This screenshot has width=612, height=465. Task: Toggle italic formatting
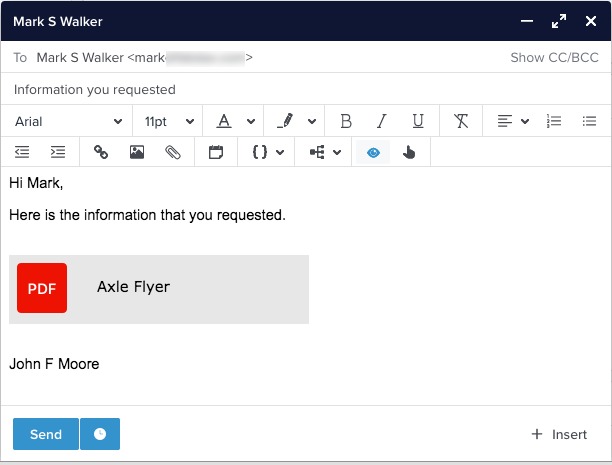(381, 121)
